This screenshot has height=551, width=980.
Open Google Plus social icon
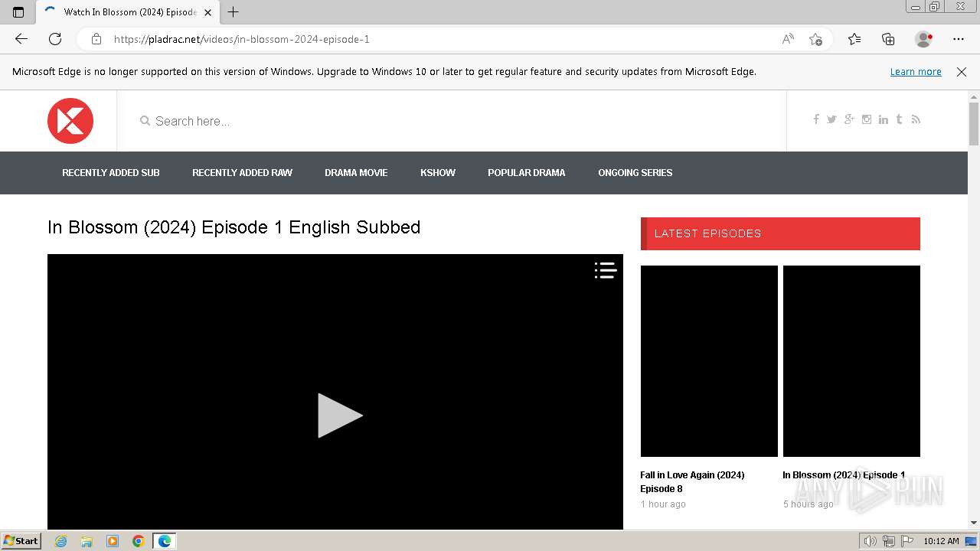coord(849,119)
